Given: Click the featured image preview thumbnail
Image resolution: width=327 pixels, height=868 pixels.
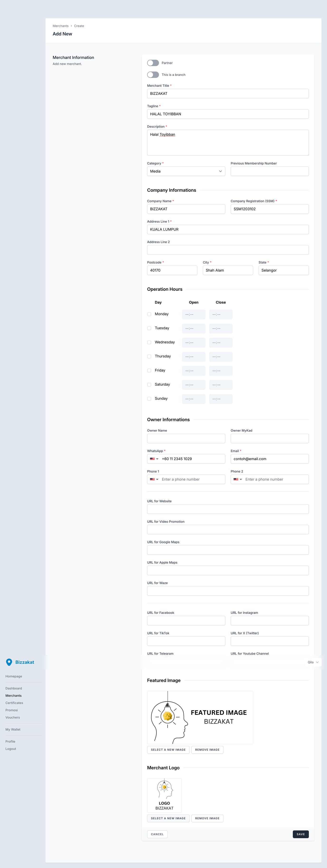Looking at the screenshot, I should (x=200, y=717).
